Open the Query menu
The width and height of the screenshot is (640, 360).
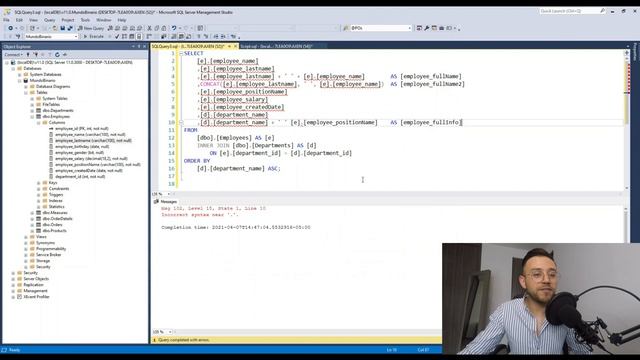click(x=50, y=20)
